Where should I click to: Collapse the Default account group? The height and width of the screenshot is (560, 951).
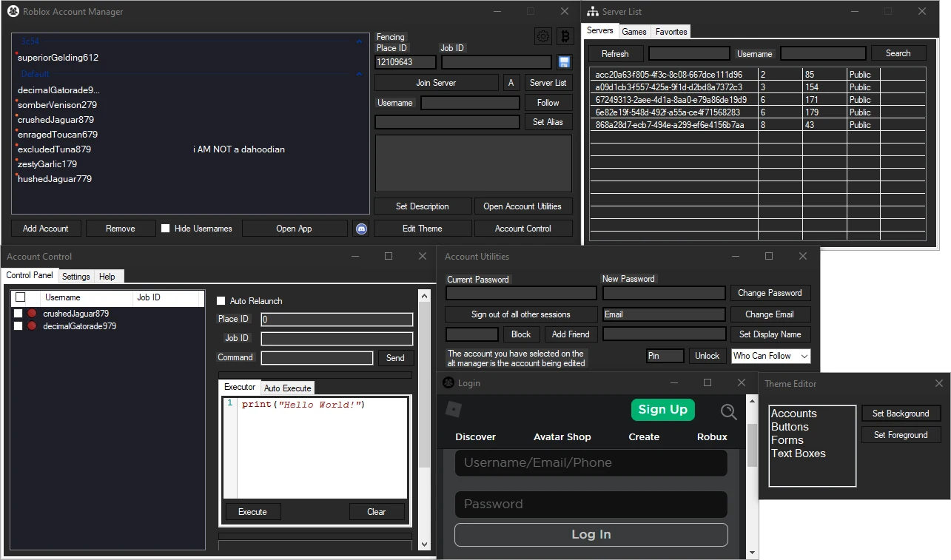360,73
